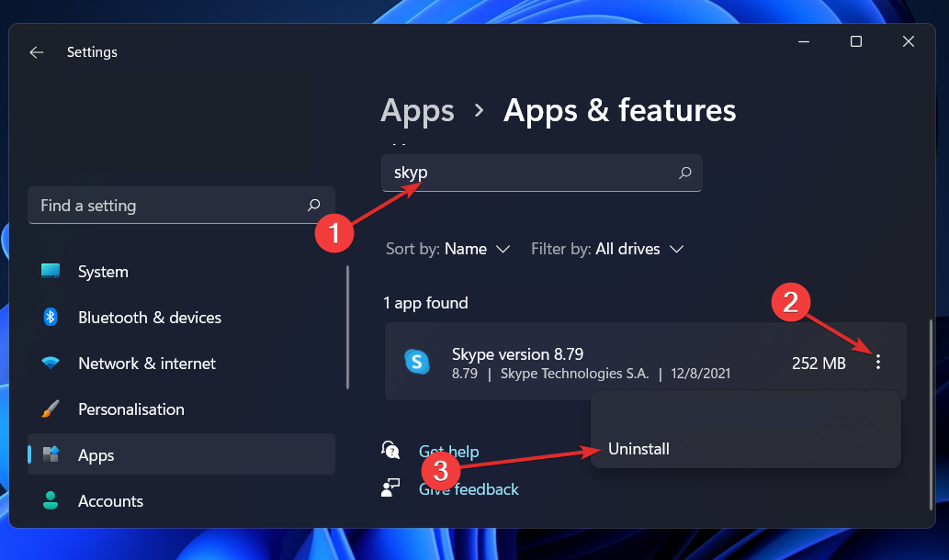Click the Bluetooth & devices icon
The image size is (949, 560).
(51, 317)
